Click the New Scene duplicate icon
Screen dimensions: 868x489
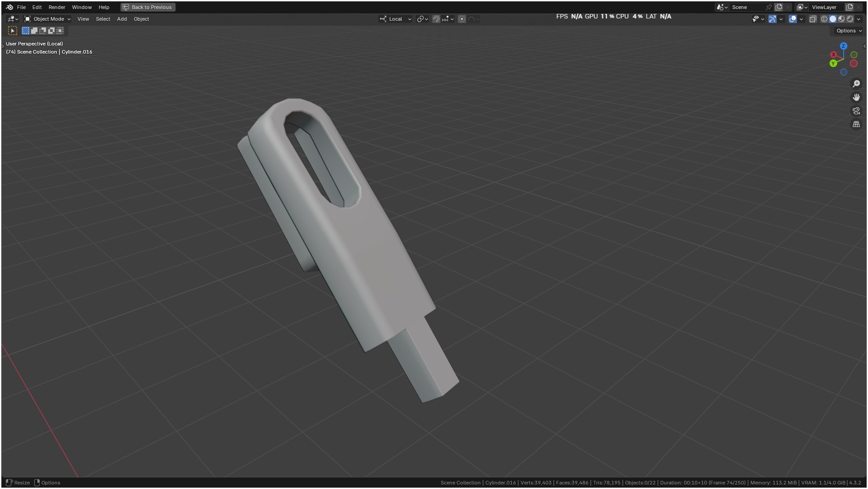pyautogui.click(x=779, y=7)
